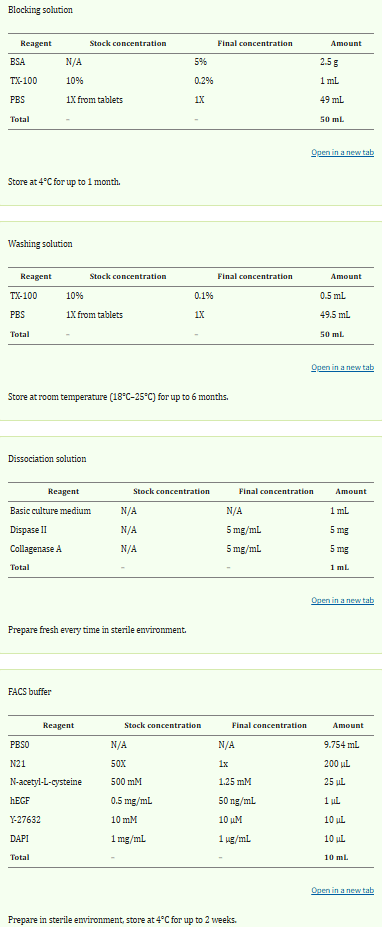Open Dissociation solution table in a new tab

(x=342, y=601)
